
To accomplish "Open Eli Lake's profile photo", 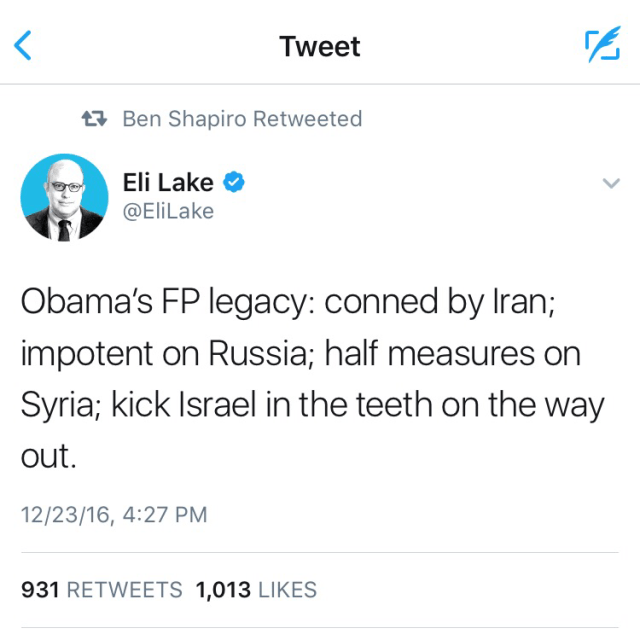I will click(x=64, y=198).
